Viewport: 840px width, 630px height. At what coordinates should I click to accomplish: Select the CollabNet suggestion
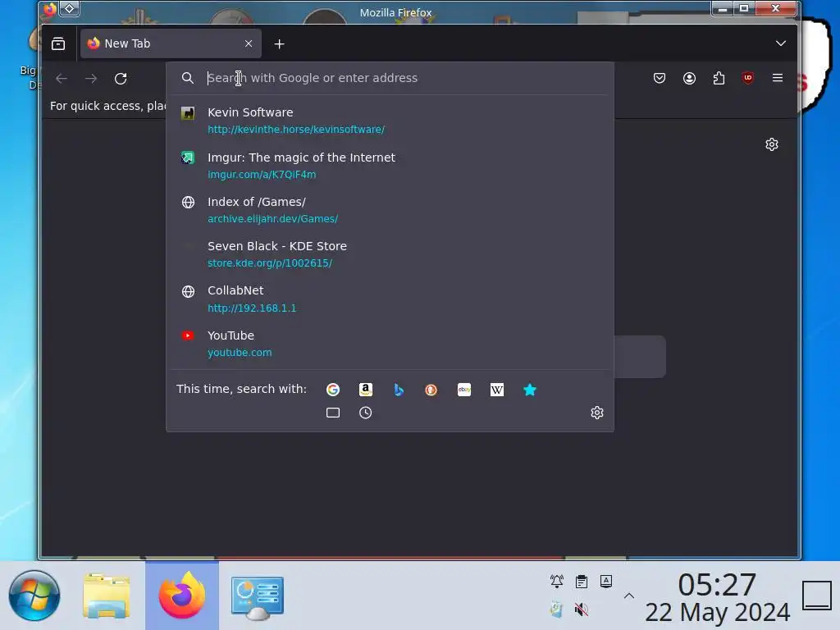pyautogui.click(x=390, y=299)
